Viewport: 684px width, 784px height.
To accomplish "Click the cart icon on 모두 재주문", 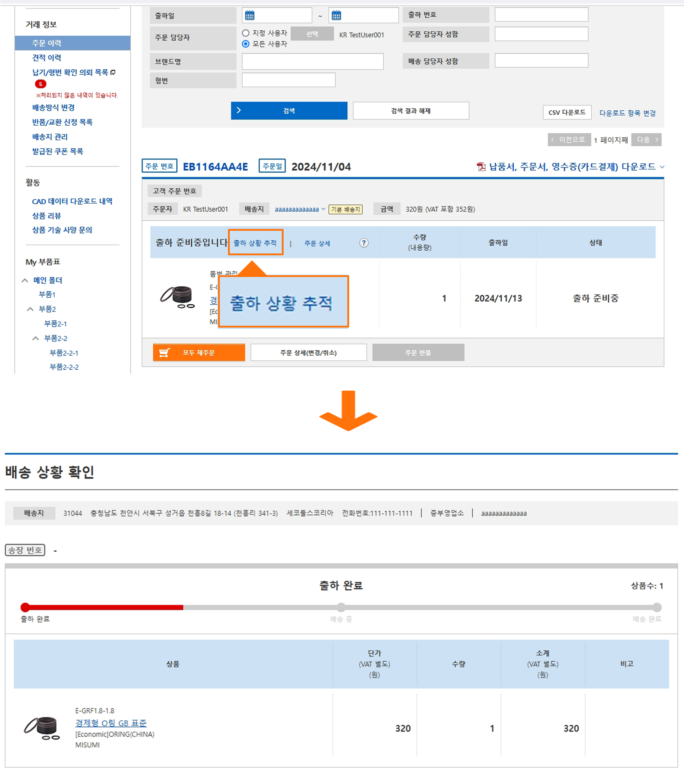I will (165, 352).
